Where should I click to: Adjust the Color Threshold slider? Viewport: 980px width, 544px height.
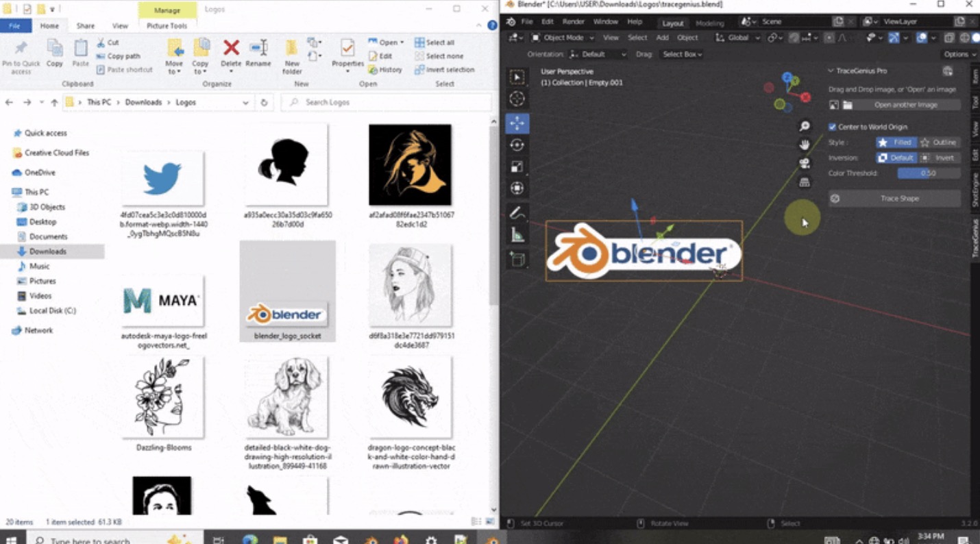(x=929, y=173)
